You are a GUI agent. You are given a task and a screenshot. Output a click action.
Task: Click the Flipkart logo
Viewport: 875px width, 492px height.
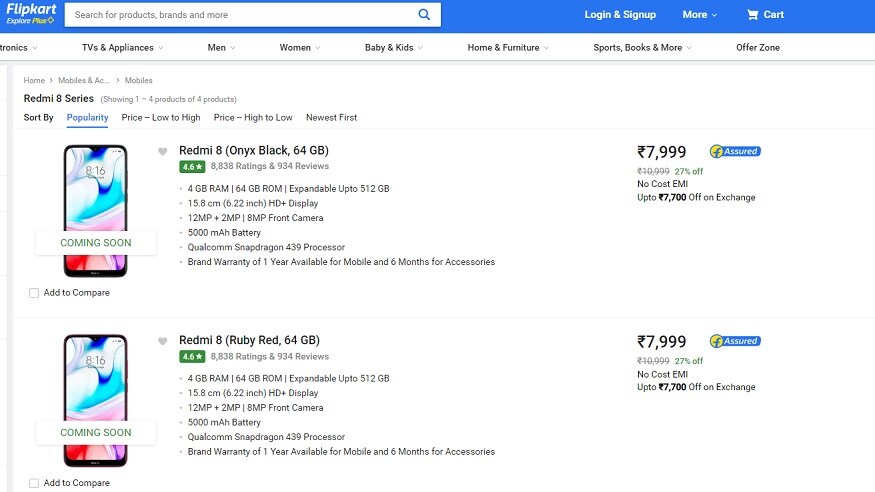pos(31,9)
